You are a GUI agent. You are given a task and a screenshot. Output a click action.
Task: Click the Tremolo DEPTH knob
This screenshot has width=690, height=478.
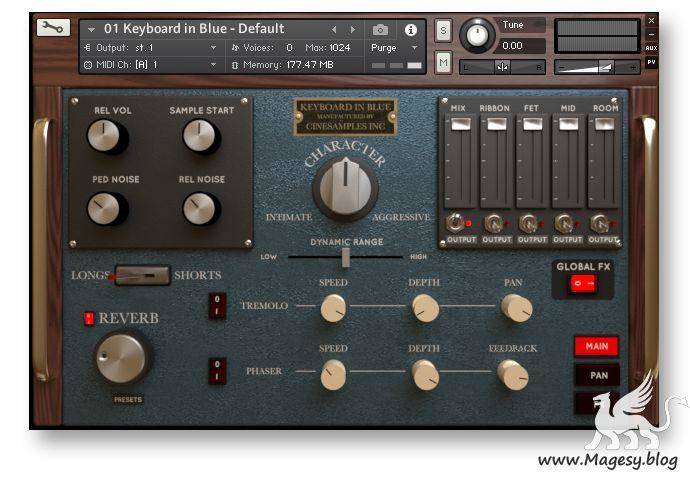(x=426, y=308)
